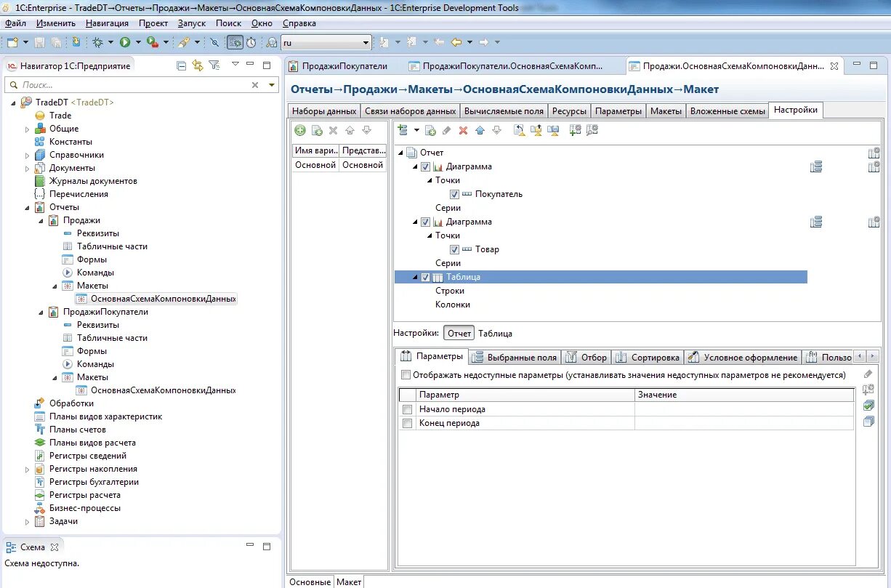Expand the Регистры накопления node
This screenshot has width=891, height=588.
(x=28, y=469)
